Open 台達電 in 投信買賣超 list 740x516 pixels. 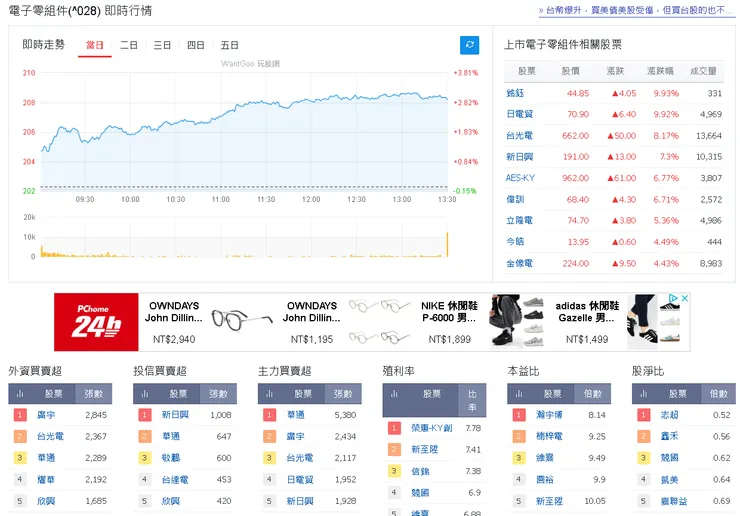[x=175, y=480]
